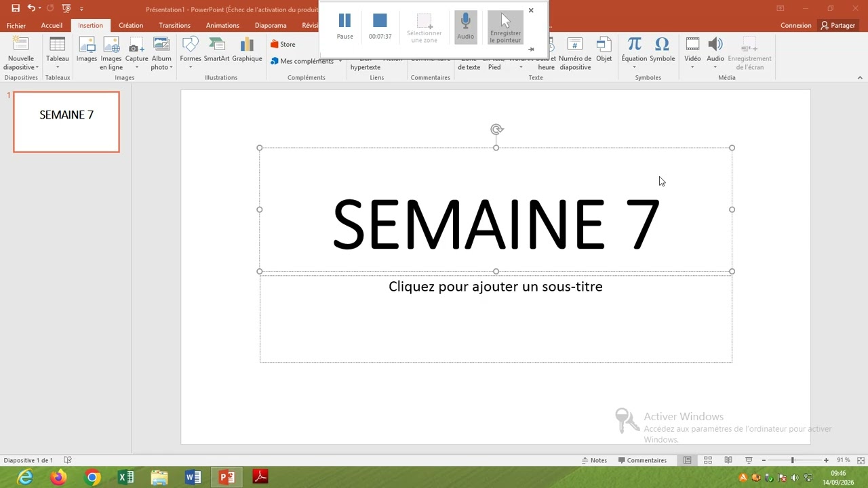Open the Formes shapes gallery
Viewport: 868px width, 488px height.
click(191, 54)
